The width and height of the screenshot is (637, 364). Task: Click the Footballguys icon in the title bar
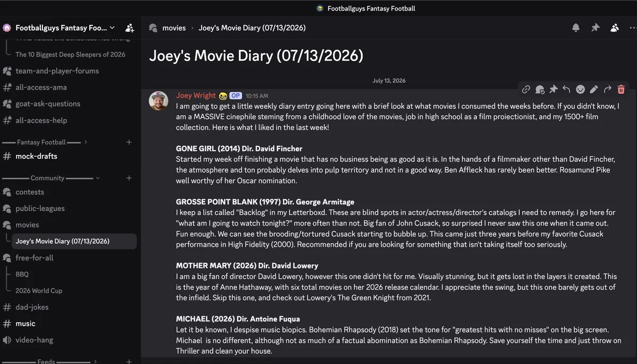pyautogui.click(x=320, y=8)
